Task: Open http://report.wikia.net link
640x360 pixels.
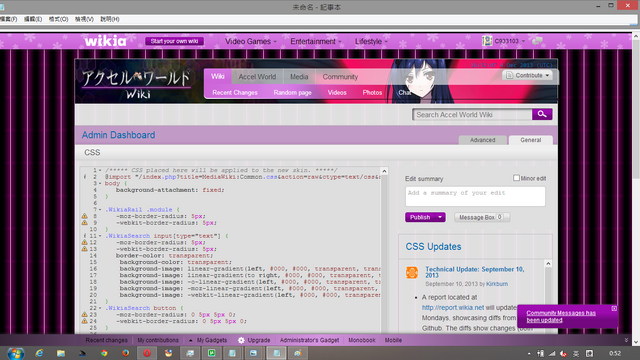Action: pyautogui.click(x=453, y=307)
